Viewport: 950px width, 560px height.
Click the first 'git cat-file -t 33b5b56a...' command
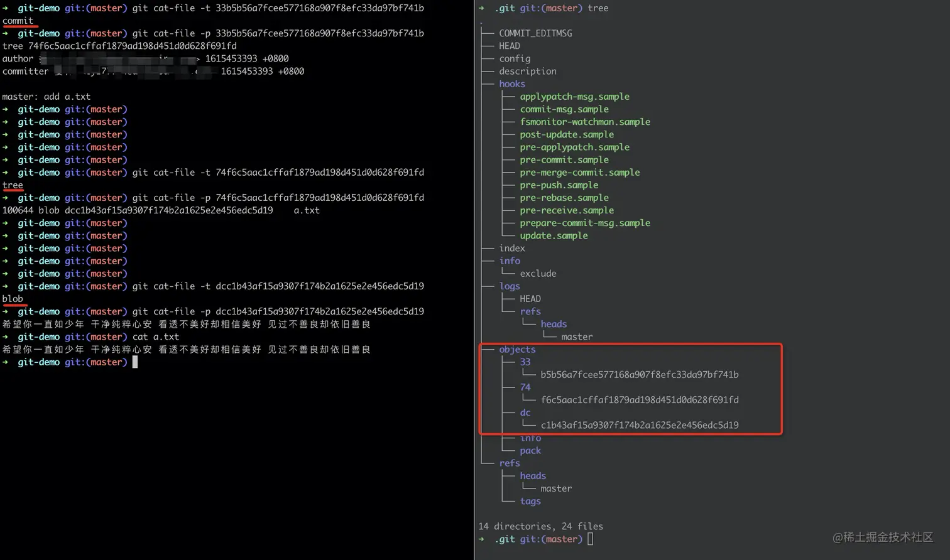click(x=278, y=8)
